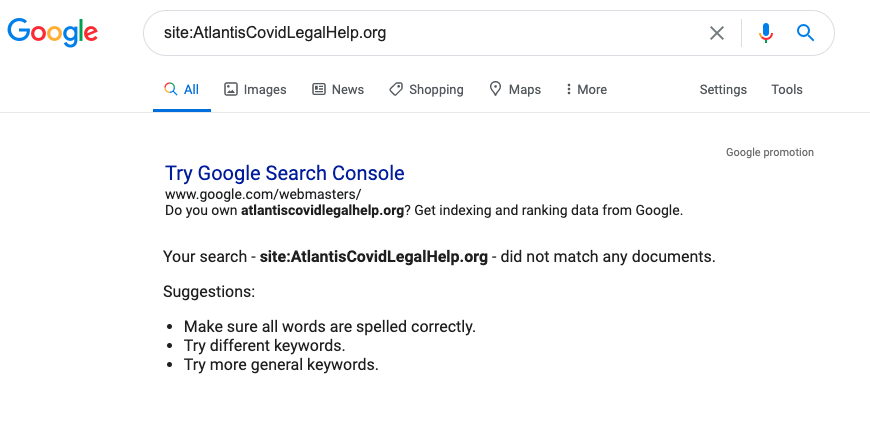
Task: Switch to the Maps tab label
Action: click(525, 89)
